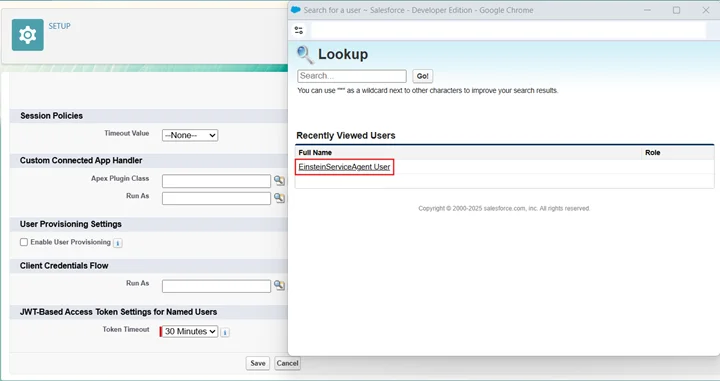Click the Role column header
The width and height of the screenshot is (720, 381).
click(652, 152)
